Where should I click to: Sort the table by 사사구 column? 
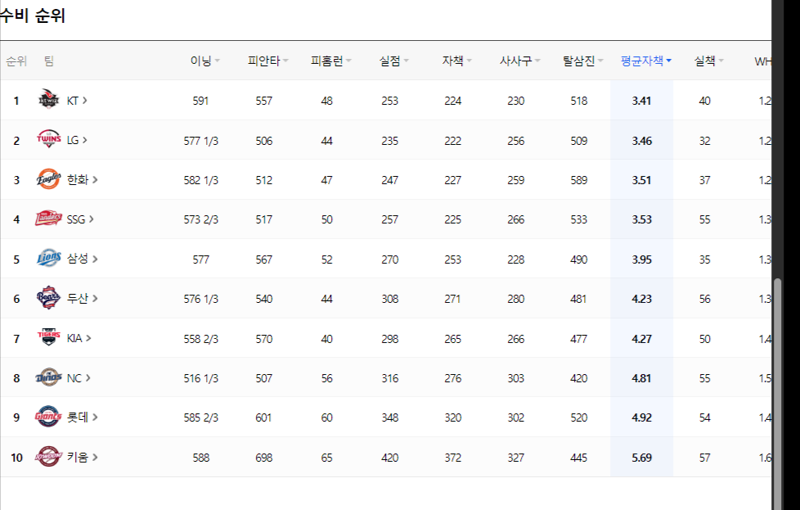[x=520, y=61]
